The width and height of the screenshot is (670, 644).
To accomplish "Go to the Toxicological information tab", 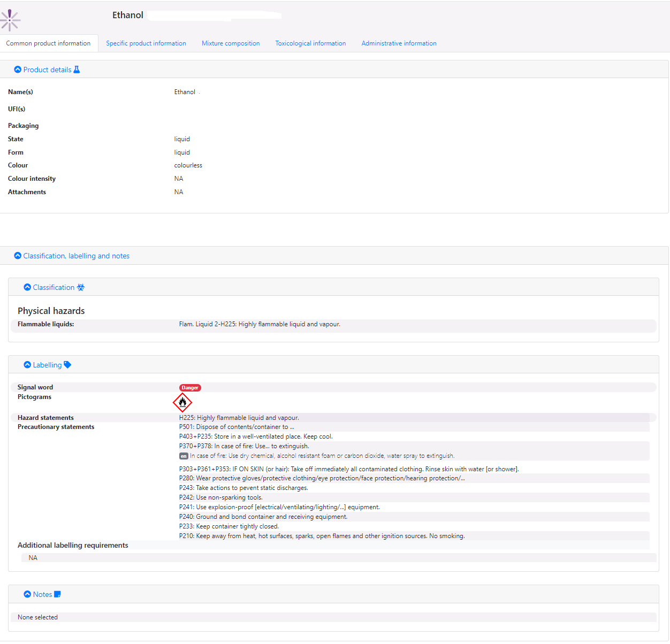I will pos(310,43).
